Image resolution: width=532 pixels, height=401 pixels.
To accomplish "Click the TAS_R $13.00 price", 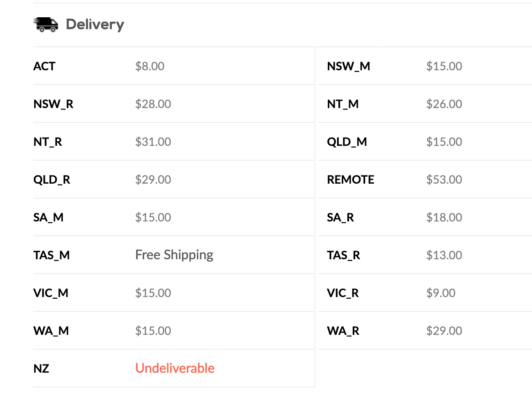I will [x=444, y=255].
